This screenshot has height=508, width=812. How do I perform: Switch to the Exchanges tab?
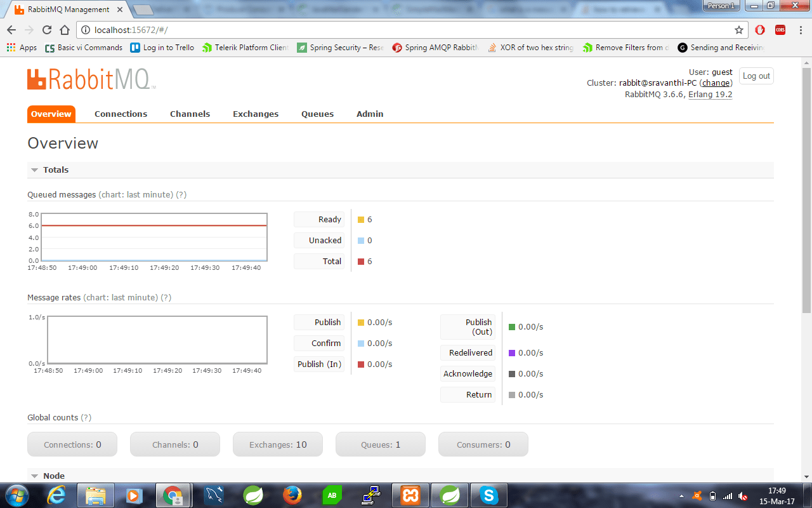point(256,114)
